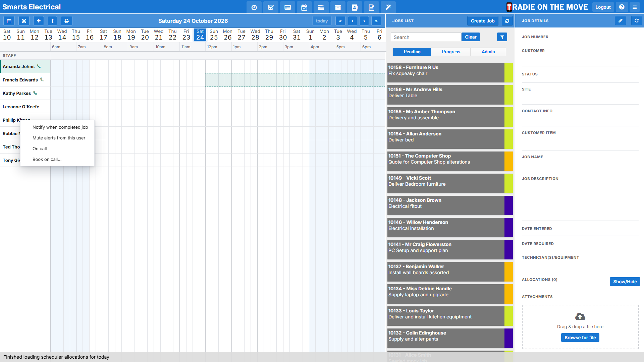Image resolution: width=644 pixels, height=362 pixels.
Task: Click the Logout button
Action: [x=603, y=7]
